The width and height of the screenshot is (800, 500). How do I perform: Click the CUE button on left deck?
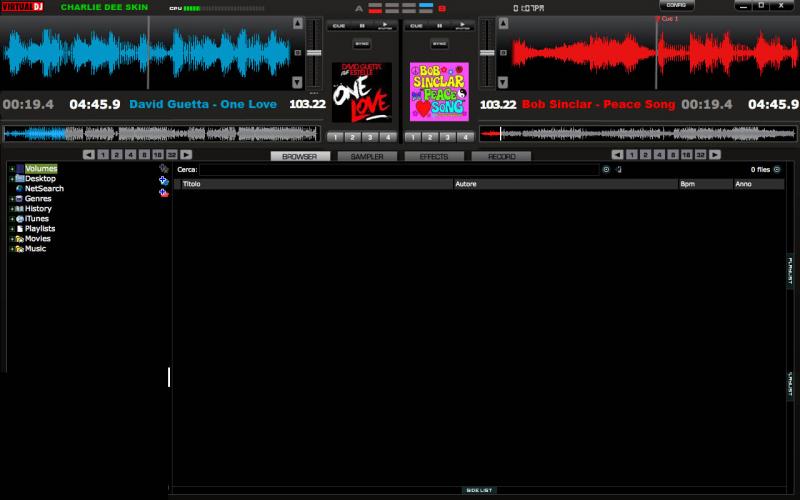point(340,26)
